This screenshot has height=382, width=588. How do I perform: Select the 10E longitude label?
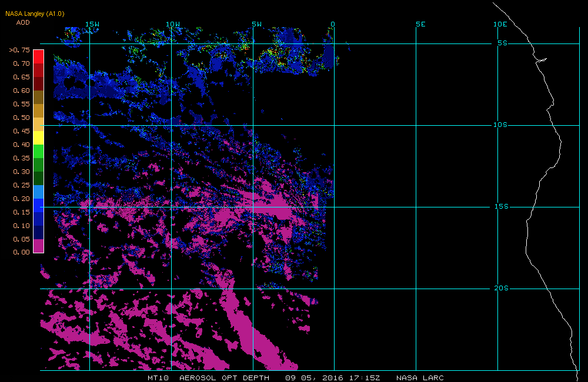tap(500, 24)
